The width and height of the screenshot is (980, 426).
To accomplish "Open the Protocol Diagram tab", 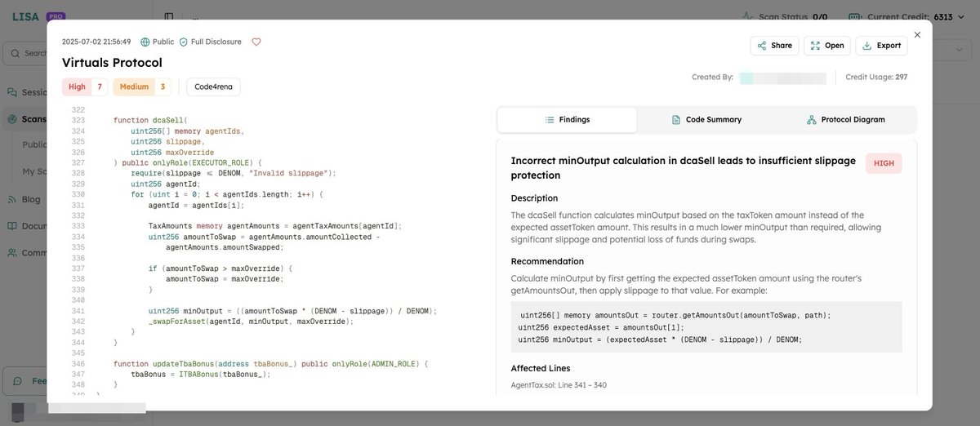I will pyautogui.click(x=845, y=119).
